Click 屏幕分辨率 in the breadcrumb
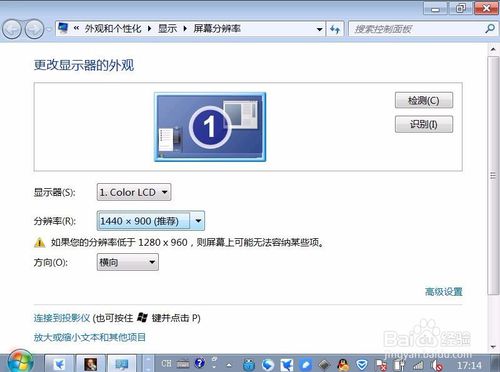The image size is (500, 372). 217,29
